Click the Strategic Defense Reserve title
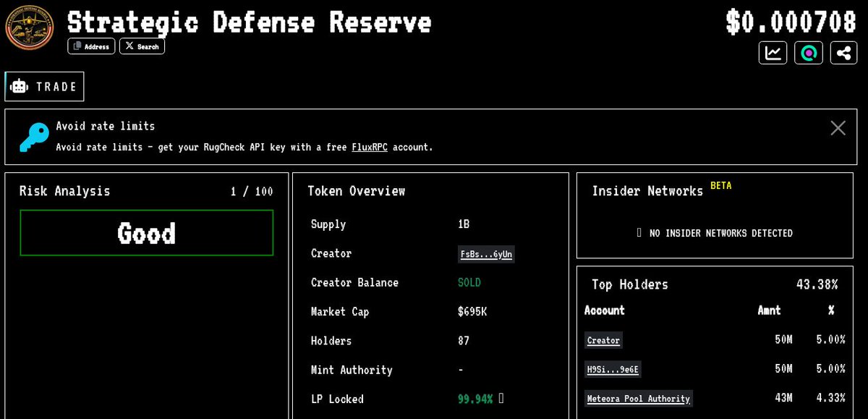868x419 pixels. (x=250, y=22)
